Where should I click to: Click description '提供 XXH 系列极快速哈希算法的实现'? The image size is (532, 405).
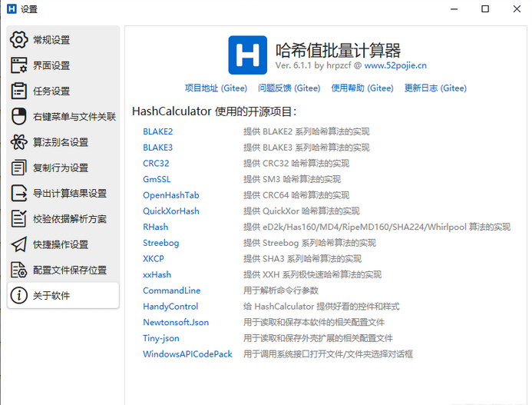click(x=312, y=274)
